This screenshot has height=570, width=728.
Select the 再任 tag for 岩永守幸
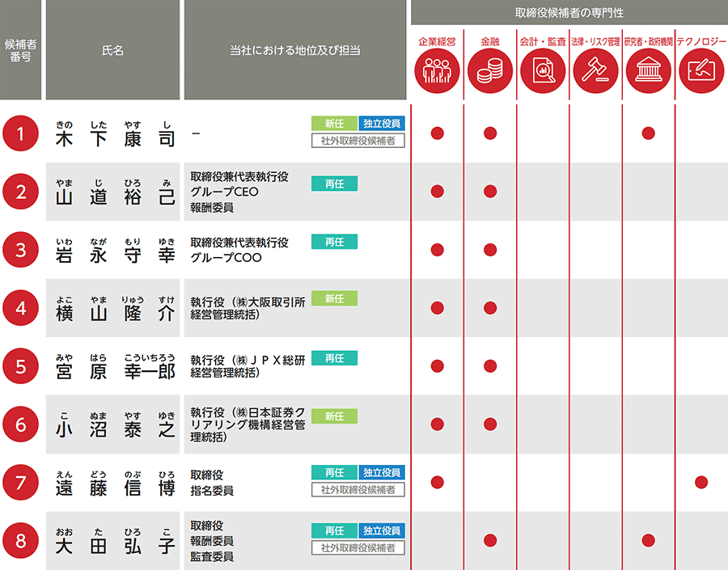click(334, 242)
